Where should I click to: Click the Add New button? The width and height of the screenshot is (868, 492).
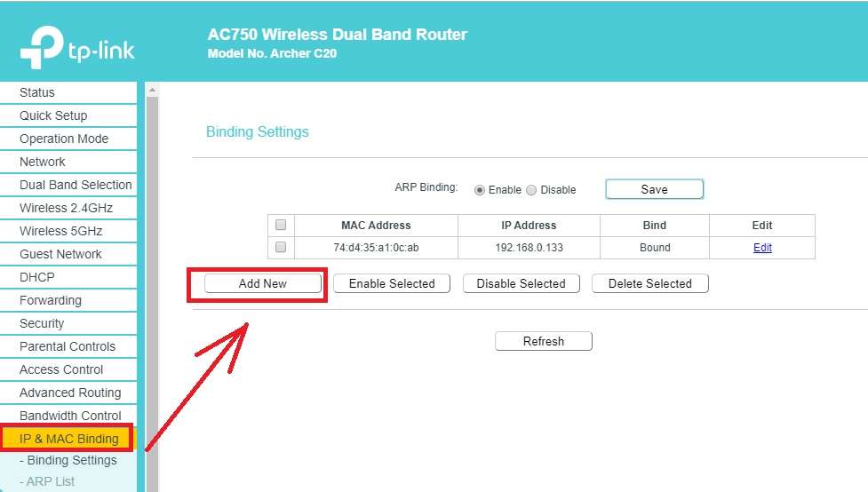[x=263, y=283]
